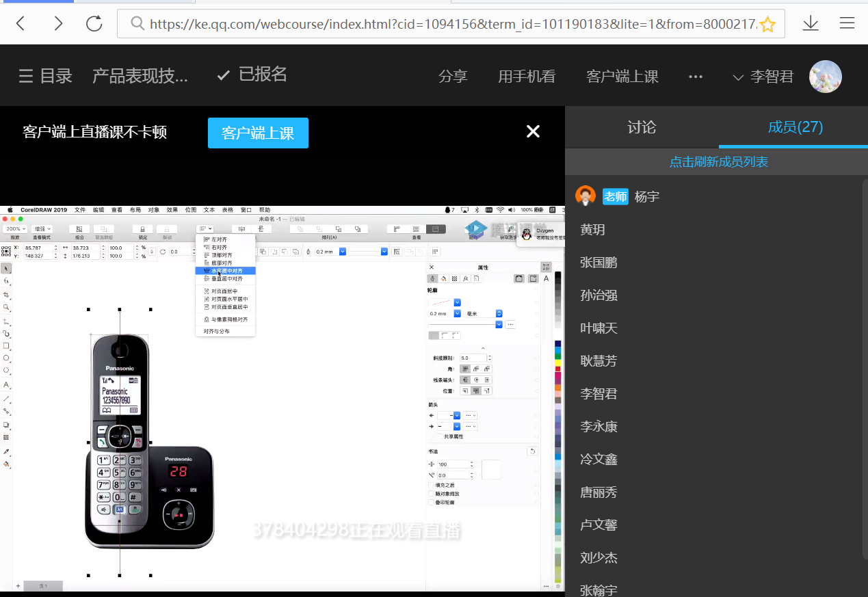The image size is (868, 597).
Task: Close the 属性 docker panel
Action: [431, 267]
